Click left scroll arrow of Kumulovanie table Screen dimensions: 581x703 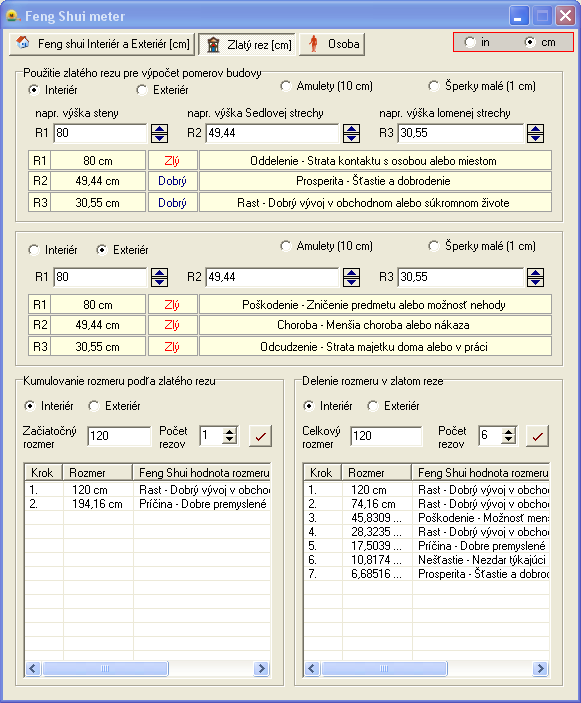pyautogui.click(x=33, y=668)
